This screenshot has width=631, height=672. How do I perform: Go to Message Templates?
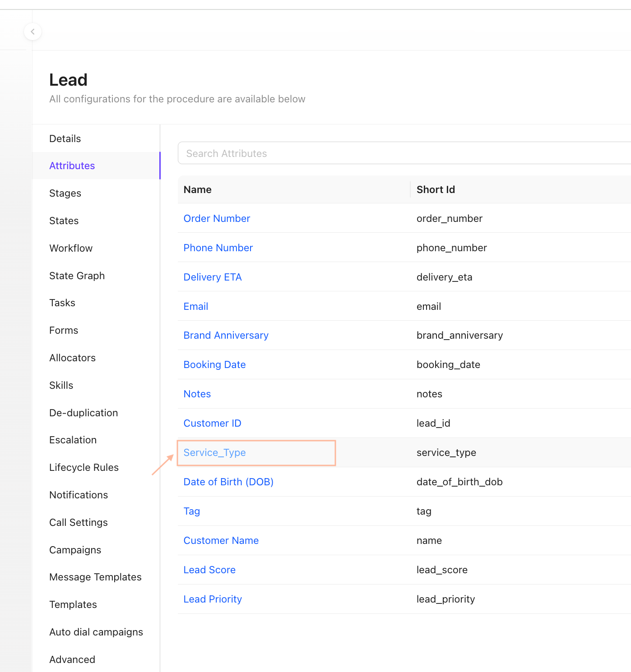95,577
